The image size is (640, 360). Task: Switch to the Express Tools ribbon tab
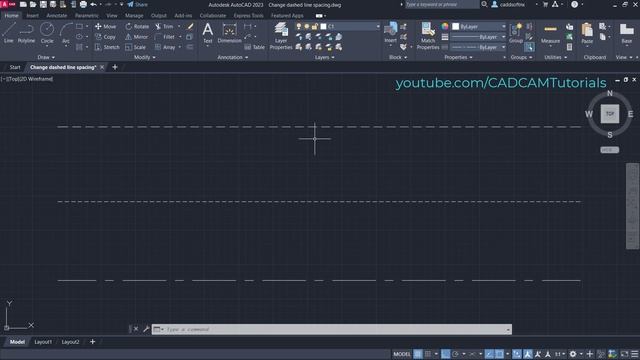click(248, 16)
